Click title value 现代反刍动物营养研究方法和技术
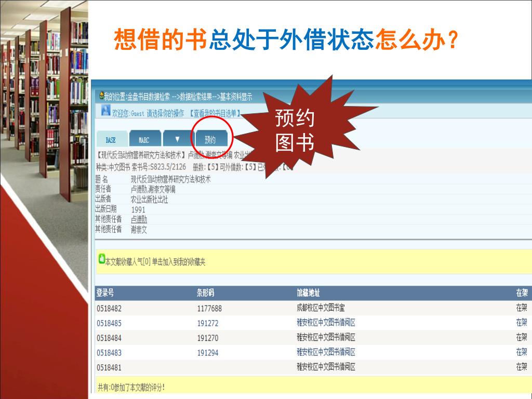The image size is (532, 399). point(170,179)
